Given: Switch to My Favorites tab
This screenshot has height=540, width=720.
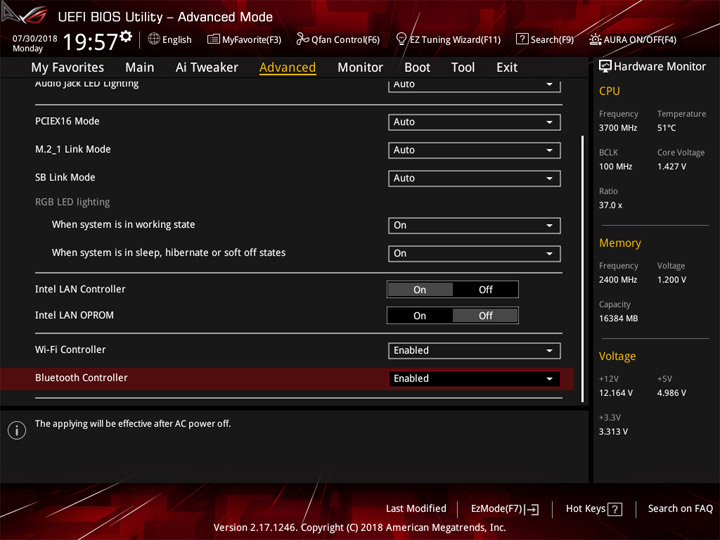Looking at the screenshot, I should [68, 68].
